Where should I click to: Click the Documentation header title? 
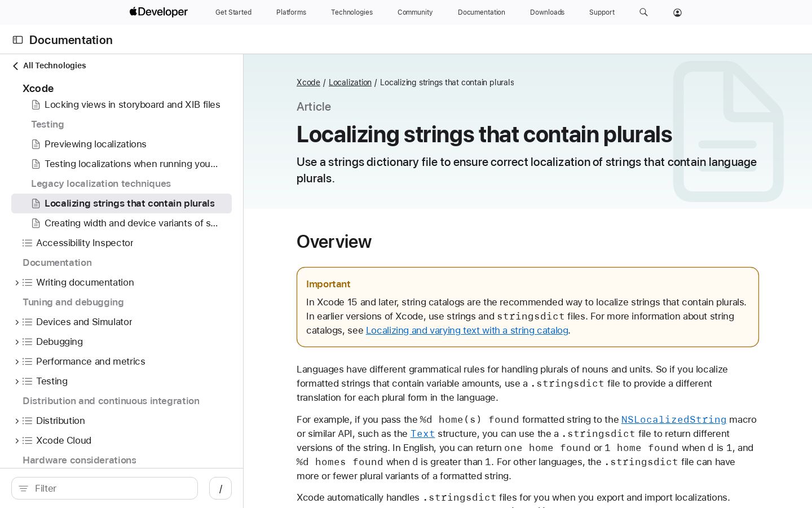[x=71, y=40]
